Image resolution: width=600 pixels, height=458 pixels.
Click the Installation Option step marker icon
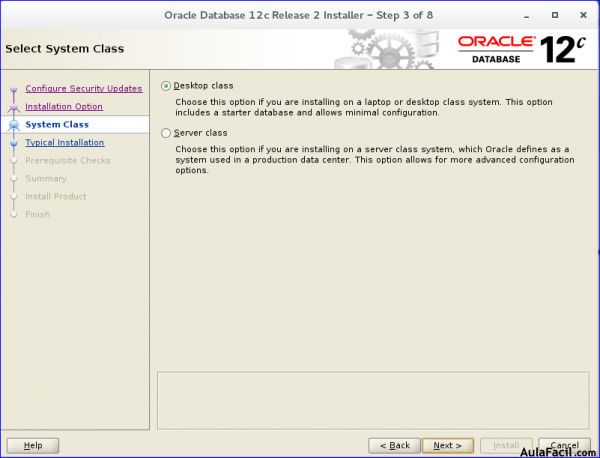[x=14, y=107]
